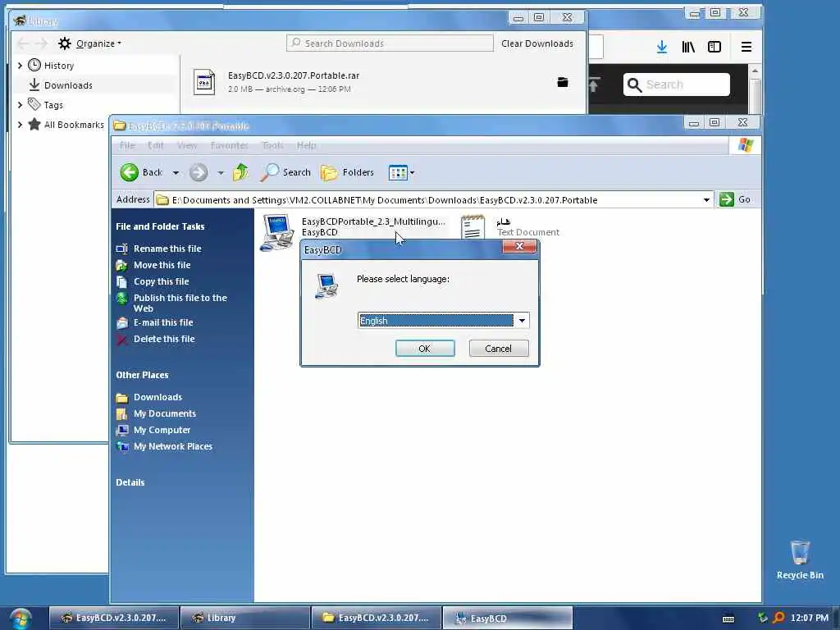Click the Back arrow icon in Explorer

(129, 172)
